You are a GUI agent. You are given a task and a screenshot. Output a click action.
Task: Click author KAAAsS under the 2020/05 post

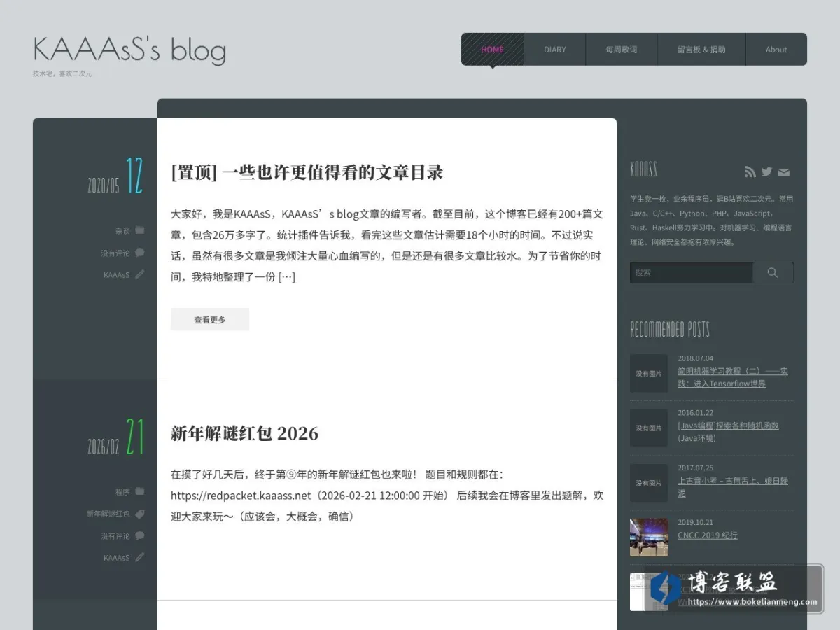click(x=117, y=275)
